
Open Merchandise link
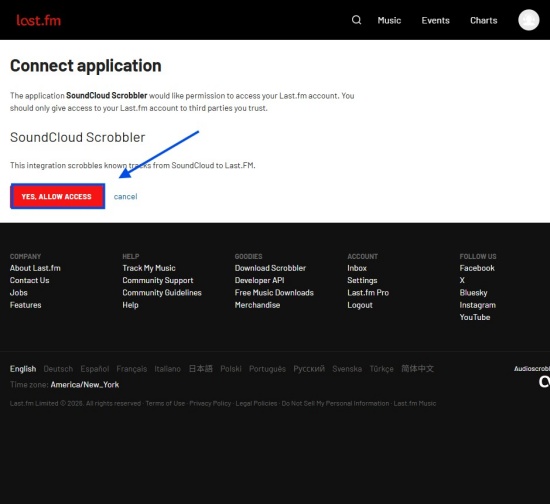(x=257, y=305)
